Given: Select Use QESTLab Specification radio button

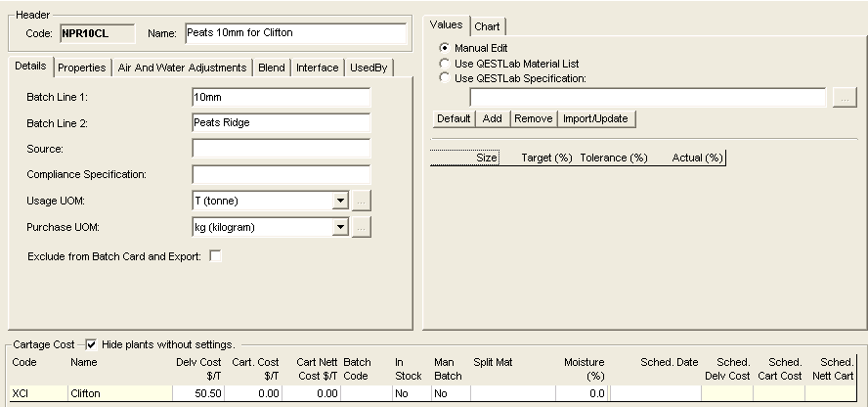Looking at the screenshot, I should pyautogui.click(x=446, y=78).
